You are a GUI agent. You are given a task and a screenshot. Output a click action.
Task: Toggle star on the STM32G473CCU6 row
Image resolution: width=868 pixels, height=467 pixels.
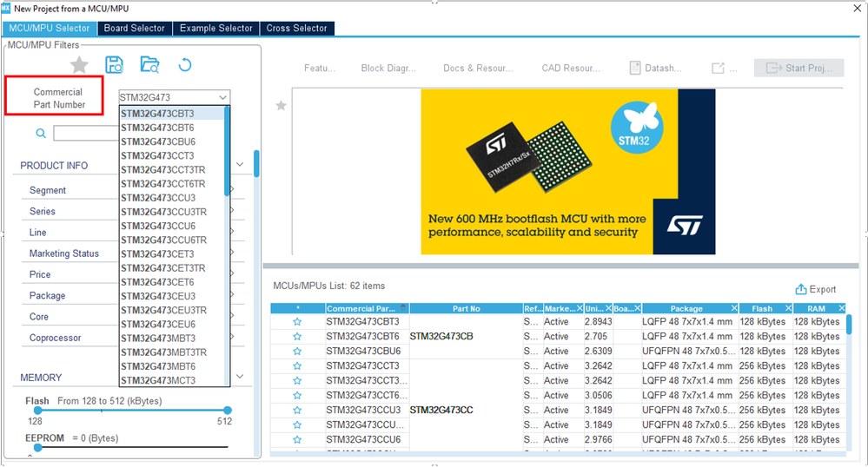(297, 440)
